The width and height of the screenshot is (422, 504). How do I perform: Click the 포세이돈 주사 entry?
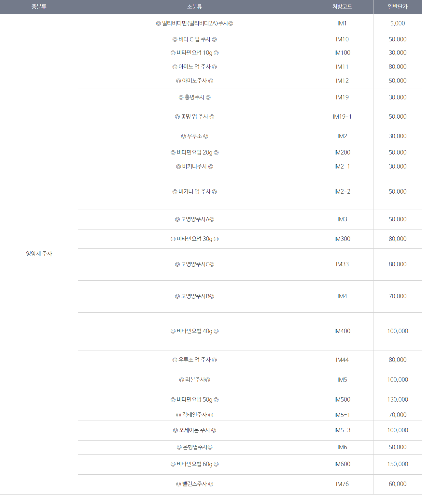point(194,430)
